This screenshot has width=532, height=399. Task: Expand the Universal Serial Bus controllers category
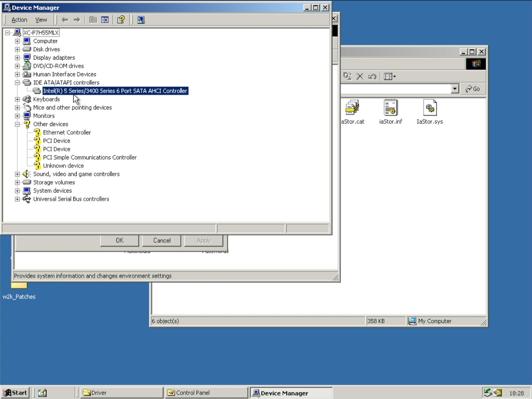pos(17,199)
